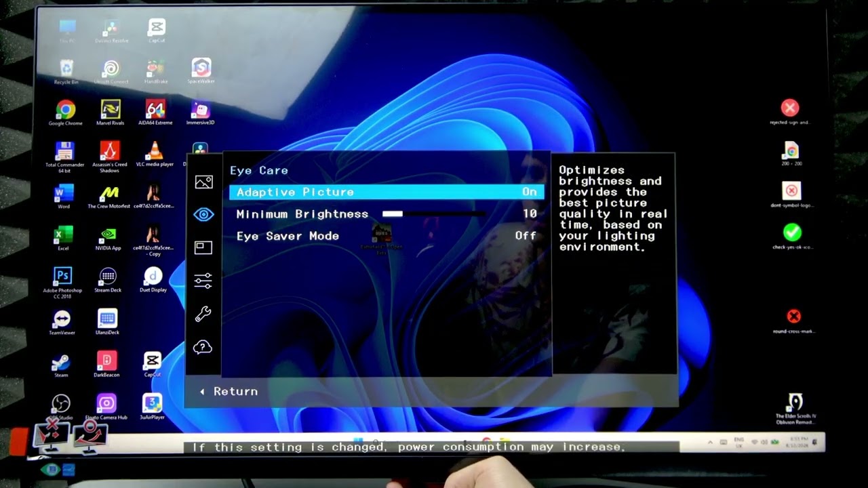Open the This PC desktop icon
Viewport: 868px width, 488px height.
(x=67, y=31)
